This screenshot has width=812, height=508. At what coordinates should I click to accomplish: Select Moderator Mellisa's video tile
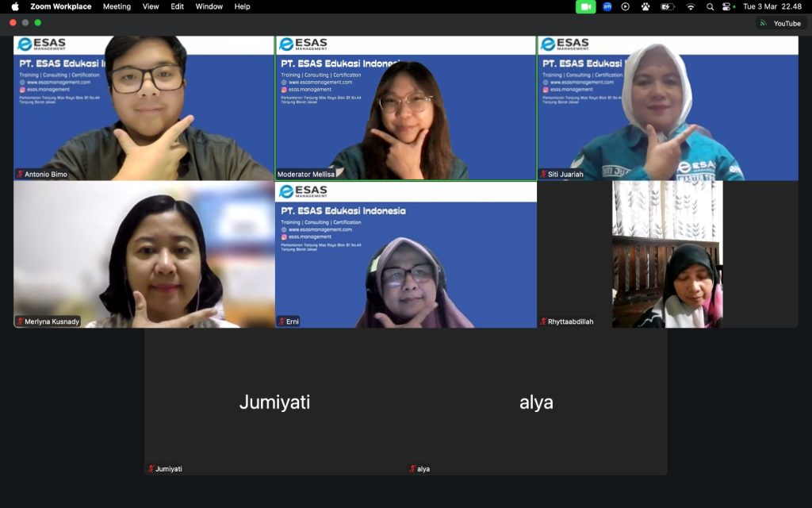pos(405,108)
